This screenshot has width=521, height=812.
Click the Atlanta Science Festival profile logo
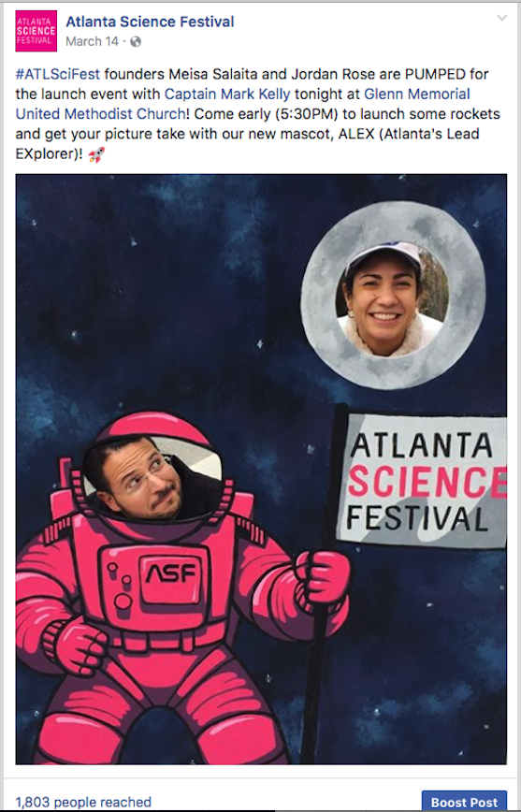pos(36,31)
